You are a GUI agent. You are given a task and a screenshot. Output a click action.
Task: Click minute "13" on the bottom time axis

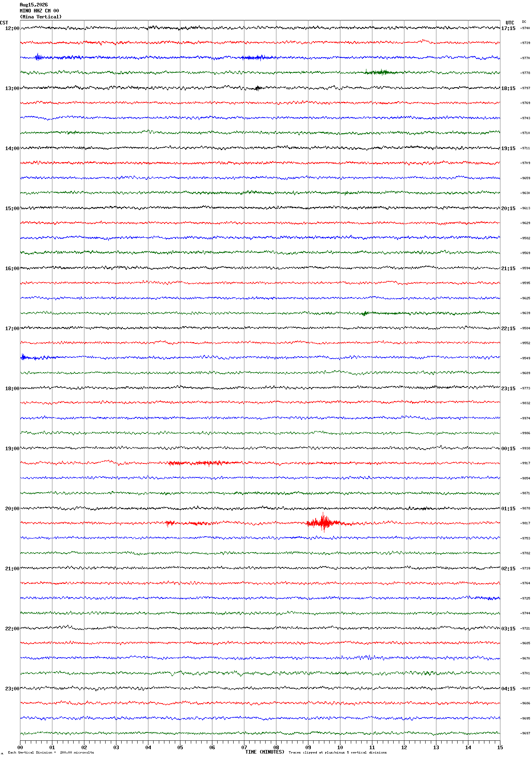[436, 747]
